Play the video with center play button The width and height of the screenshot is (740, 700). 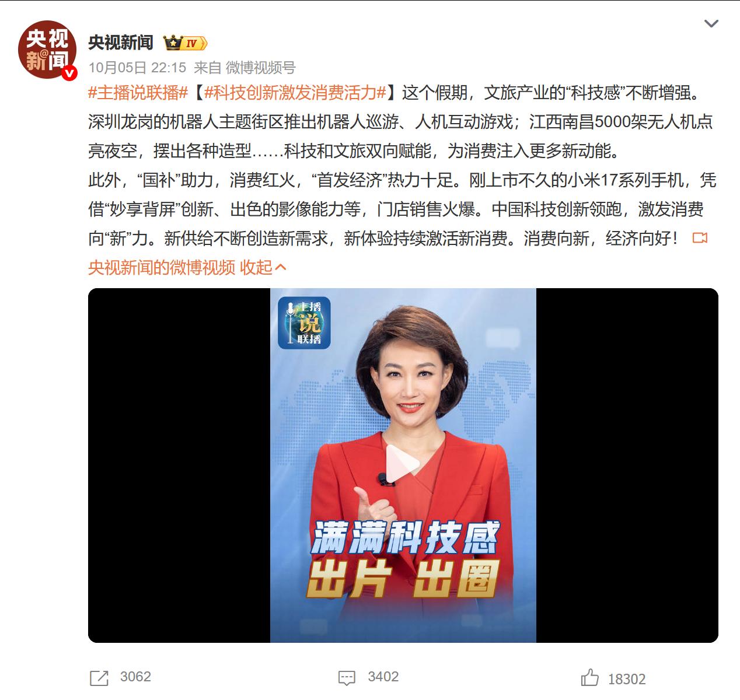[x=403, y=465]
